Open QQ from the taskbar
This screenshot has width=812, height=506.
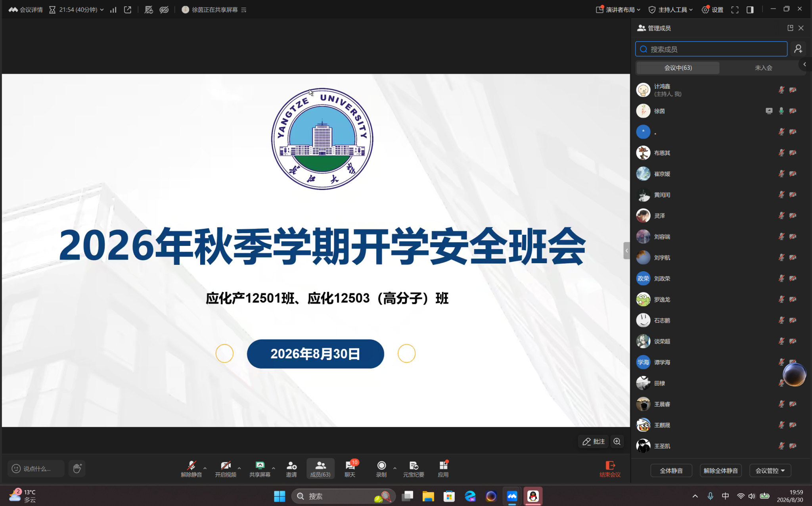click(x=533, y=496)
